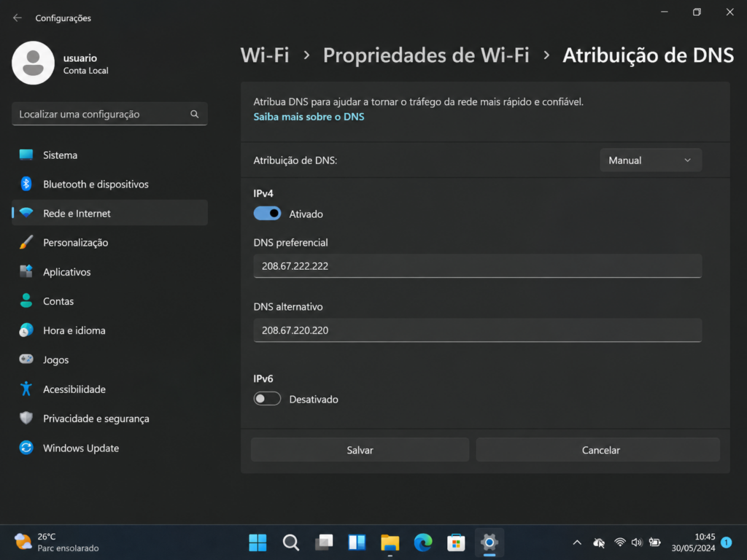Open taskbar Search

290,542
